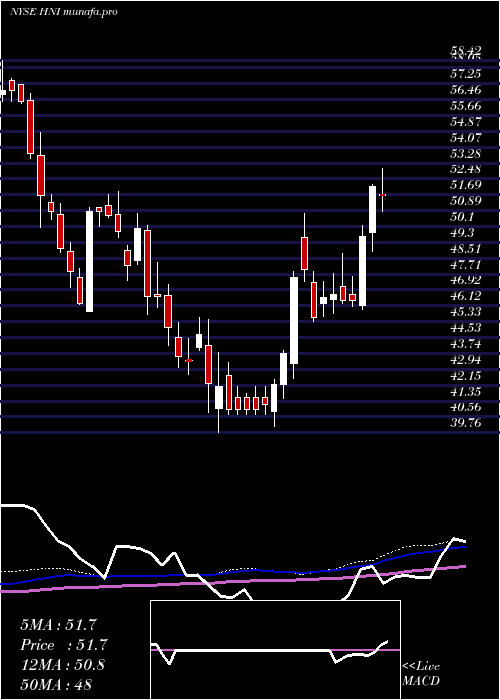Click the 'Price : 51.7' readout
500x700 pixels.
tap(64, 645)
